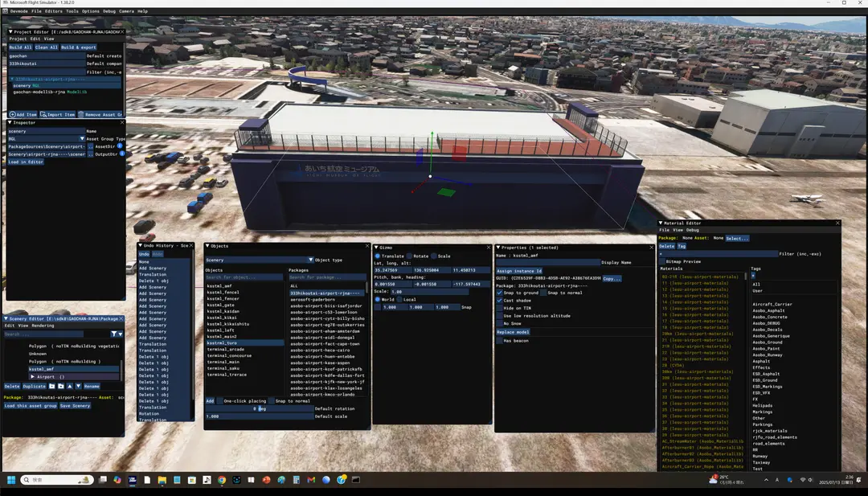Collapse the Objects panel
The width and height of the screenshot is (868, 496).
207,246
